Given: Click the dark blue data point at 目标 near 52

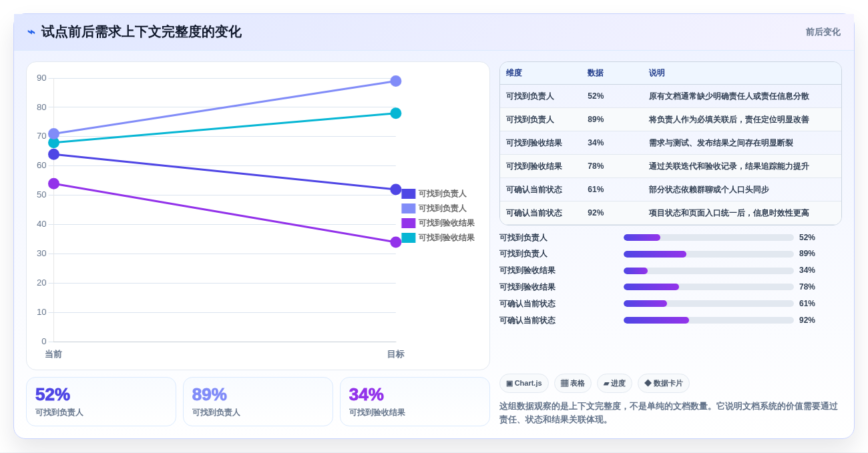Looking at the screenshot, I should click(396, 189).
